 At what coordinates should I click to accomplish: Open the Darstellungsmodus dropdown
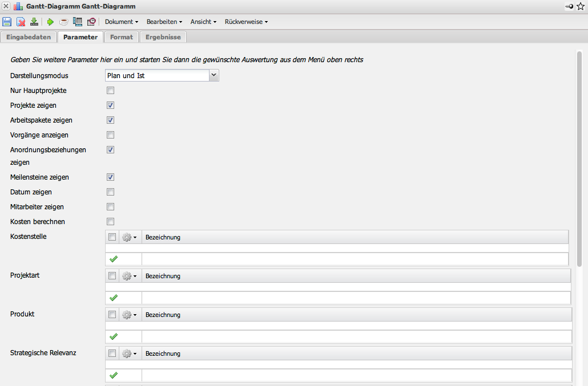[214, 75]
